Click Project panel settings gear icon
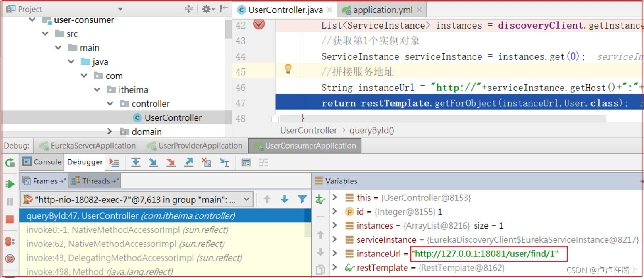 pyautogui.click(x=206, y=9)
